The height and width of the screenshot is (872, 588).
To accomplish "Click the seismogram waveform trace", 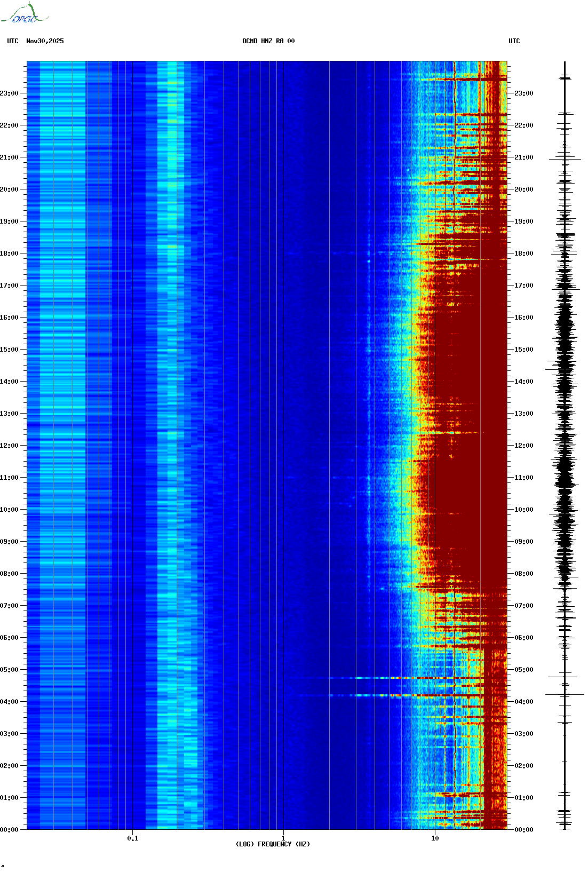I will (565, 446).
